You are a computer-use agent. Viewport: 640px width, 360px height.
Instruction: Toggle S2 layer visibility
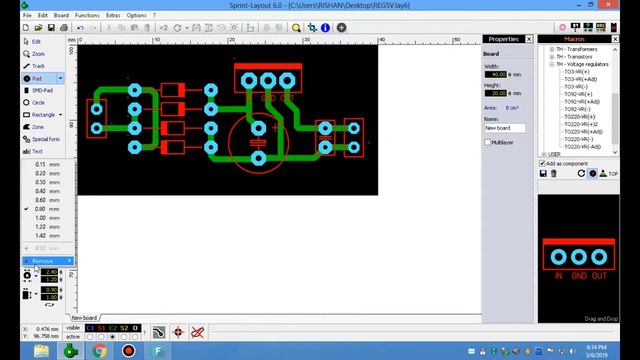[124, 328]
